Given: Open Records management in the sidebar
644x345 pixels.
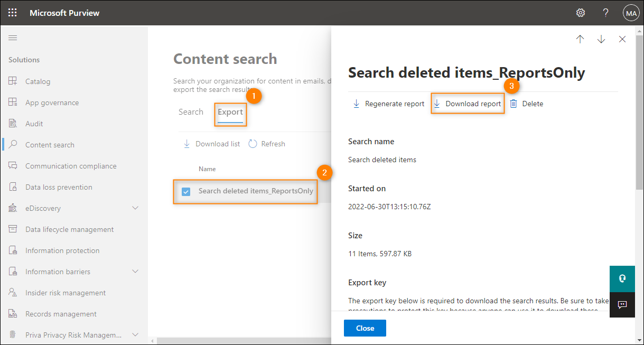Looking at the screenshot, I should 61,314.
